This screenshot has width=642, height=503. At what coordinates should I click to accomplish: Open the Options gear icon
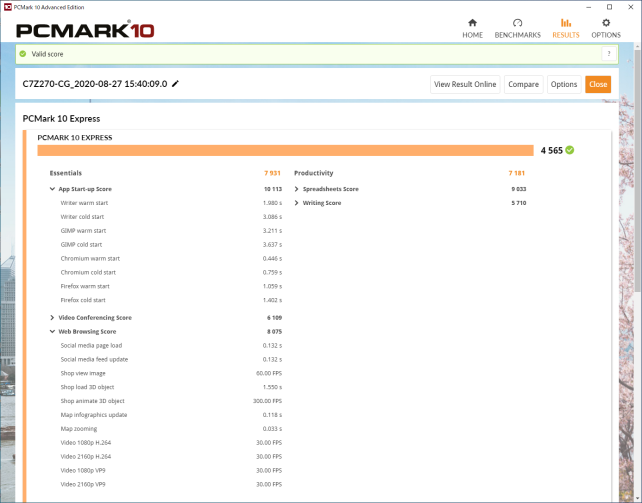pyautogui.click(x=606, y=23)
